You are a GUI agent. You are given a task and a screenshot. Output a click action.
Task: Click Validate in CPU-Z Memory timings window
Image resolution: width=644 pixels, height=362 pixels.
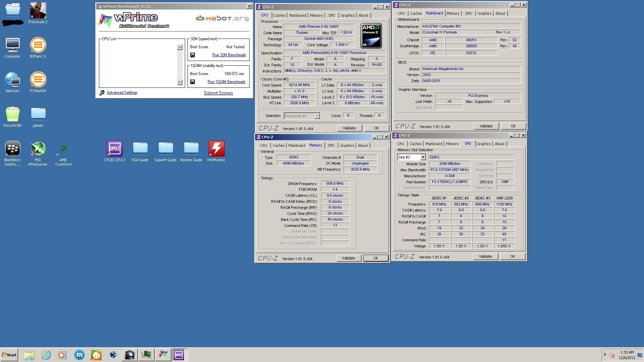[x=348, y=258]
